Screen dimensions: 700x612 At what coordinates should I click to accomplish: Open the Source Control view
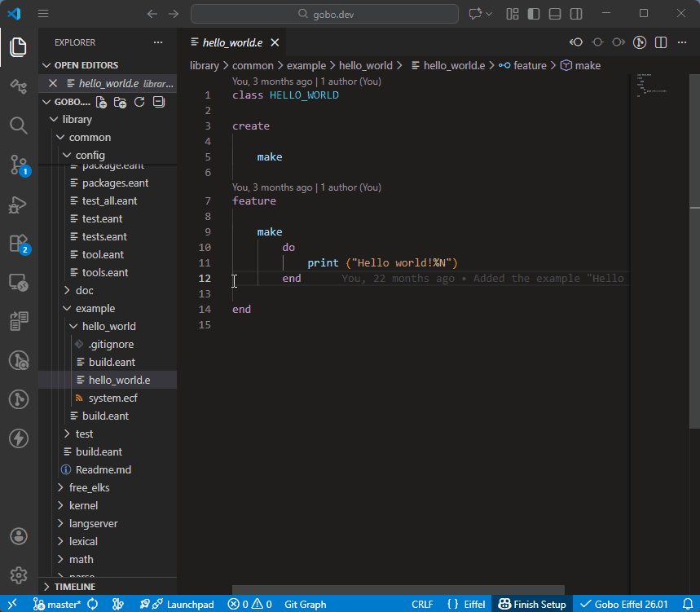coord(19,165)
